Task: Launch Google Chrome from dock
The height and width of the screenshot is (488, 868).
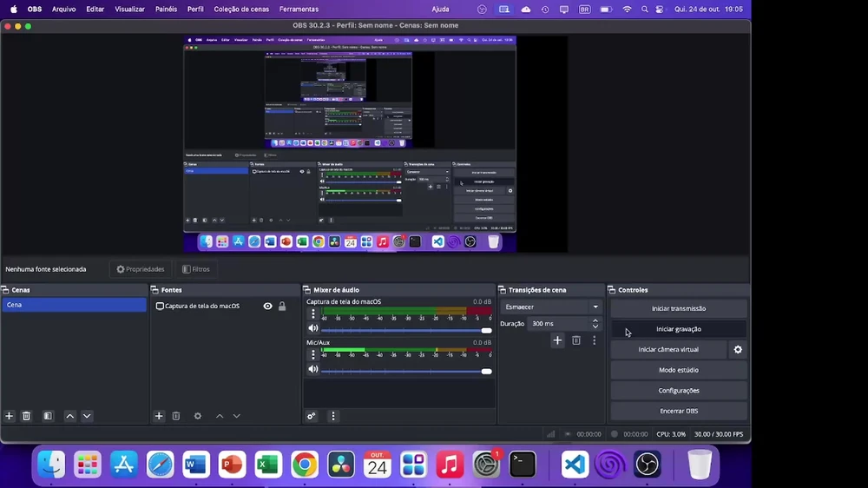Action: click(305, 465)
